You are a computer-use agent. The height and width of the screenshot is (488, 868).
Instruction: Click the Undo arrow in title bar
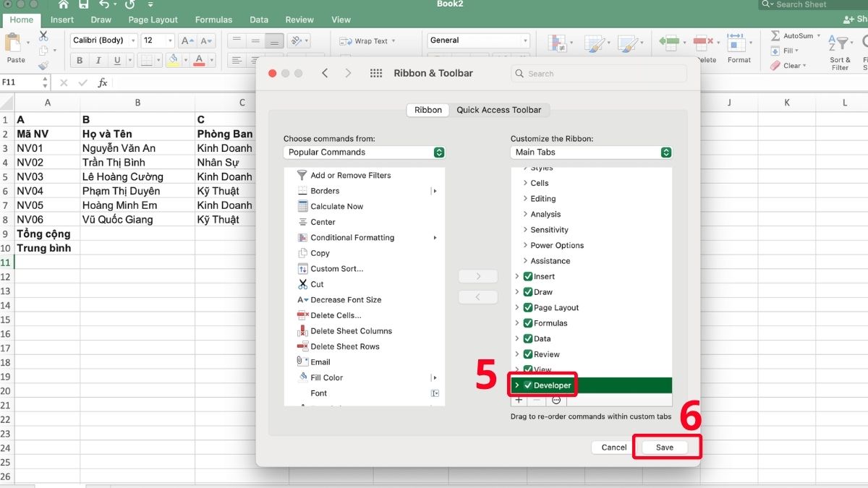(104, 4)
